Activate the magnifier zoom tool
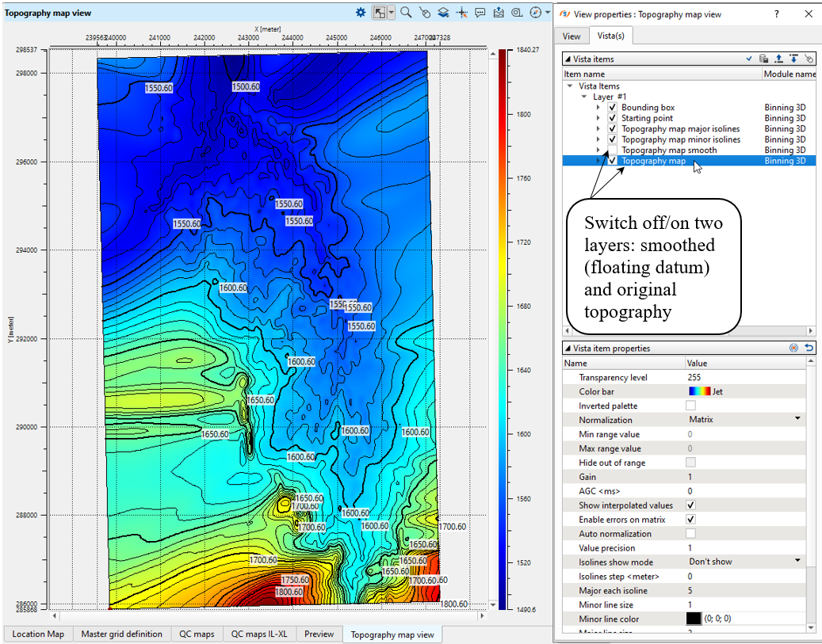 tap(406, 13)
